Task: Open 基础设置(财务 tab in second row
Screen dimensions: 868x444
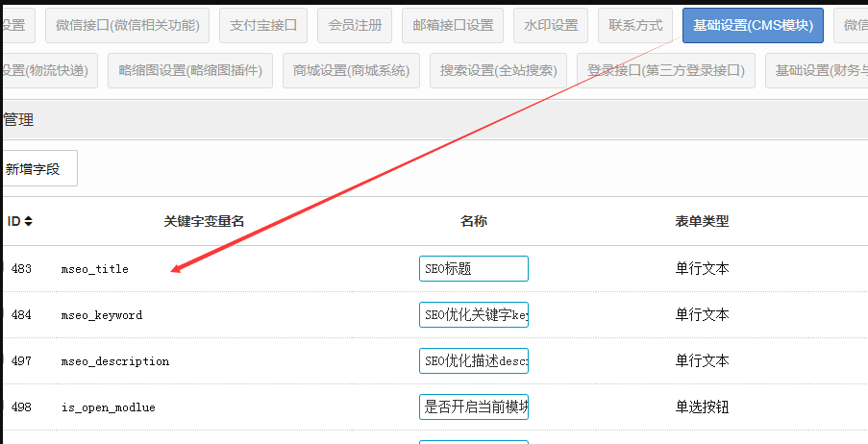Action: (x=816, y=71)
